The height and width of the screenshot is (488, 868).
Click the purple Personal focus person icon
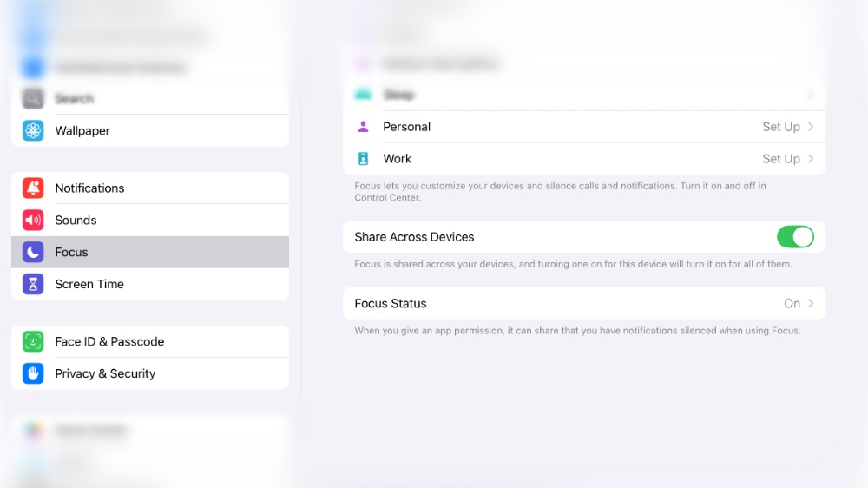coord(364,127)
